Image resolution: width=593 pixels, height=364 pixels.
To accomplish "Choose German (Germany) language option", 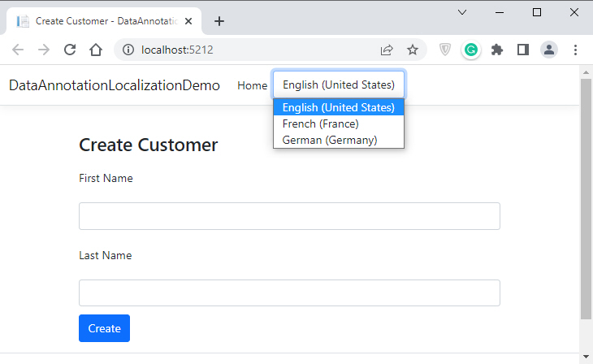I will point(339,140).
